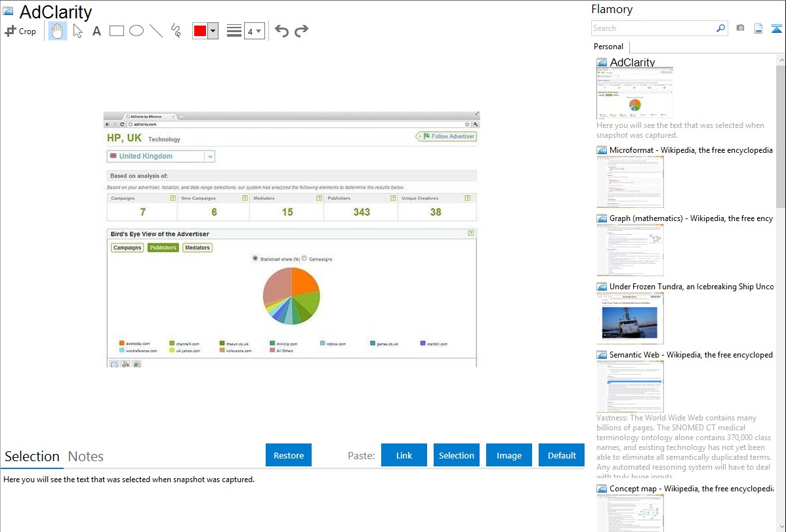Screen dimensions: 786x532
Task: Pick the Text annotation tool
Action: [x=96, y=31]
